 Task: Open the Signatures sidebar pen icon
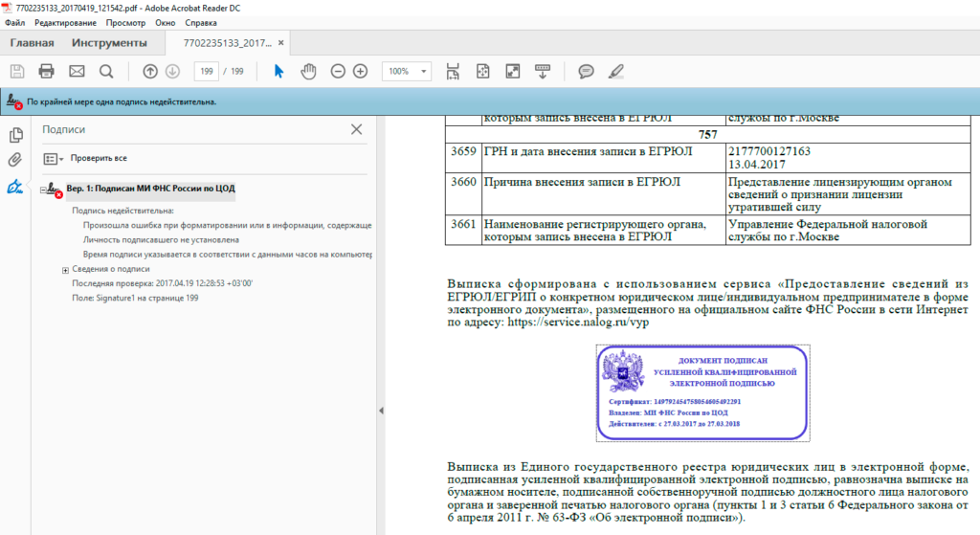pos(15,187)
